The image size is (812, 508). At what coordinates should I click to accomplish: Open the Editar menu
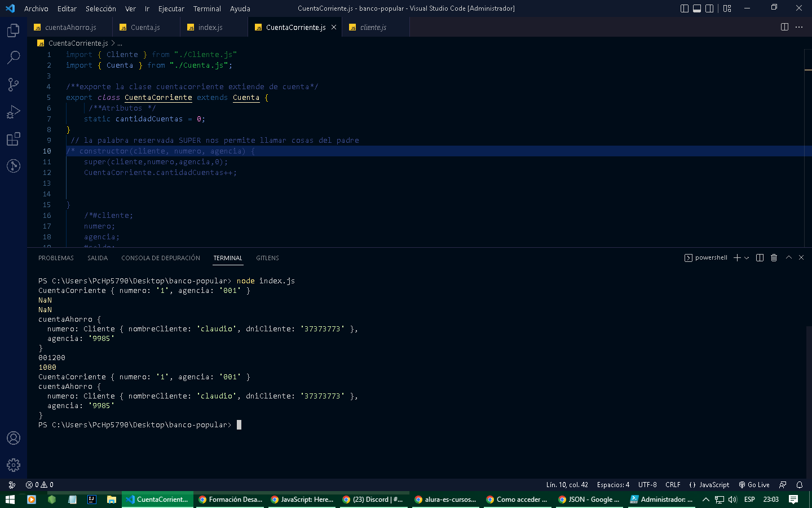(x=67, y=8)
